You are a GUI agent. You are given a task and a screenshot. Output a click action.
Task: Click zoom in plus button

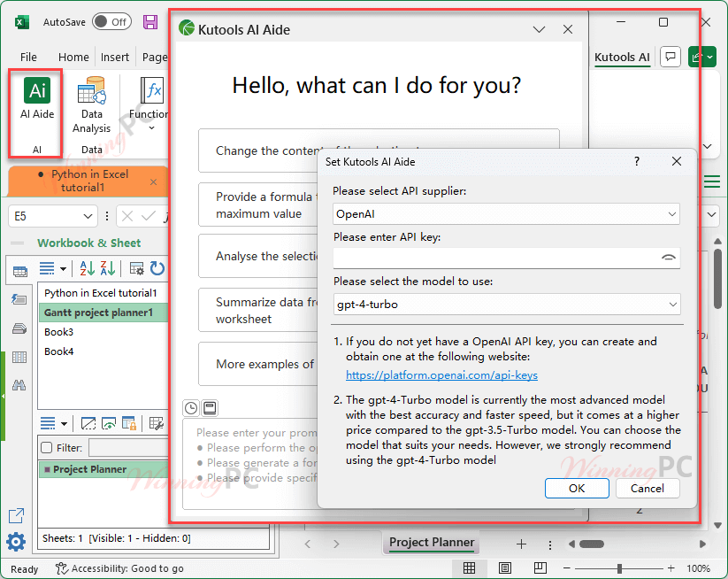pyautogui.click(x=671, y=567)
